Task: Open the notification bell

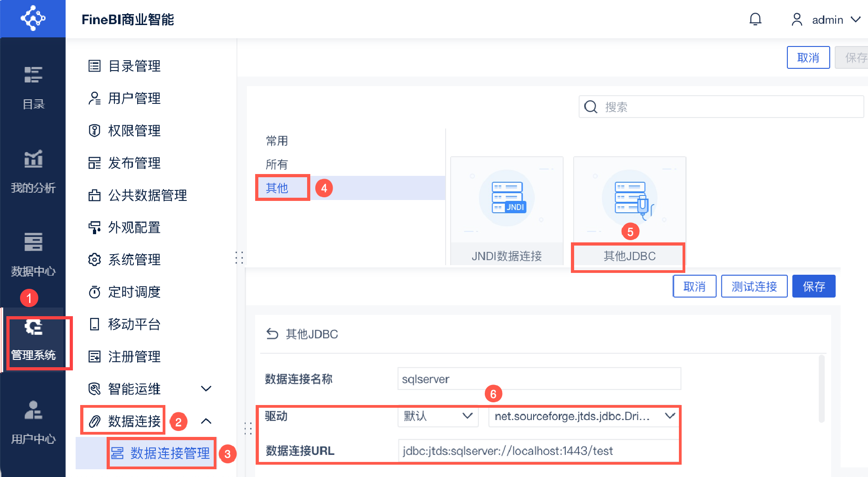Action: pyautogui.click(x=755, y=19)
